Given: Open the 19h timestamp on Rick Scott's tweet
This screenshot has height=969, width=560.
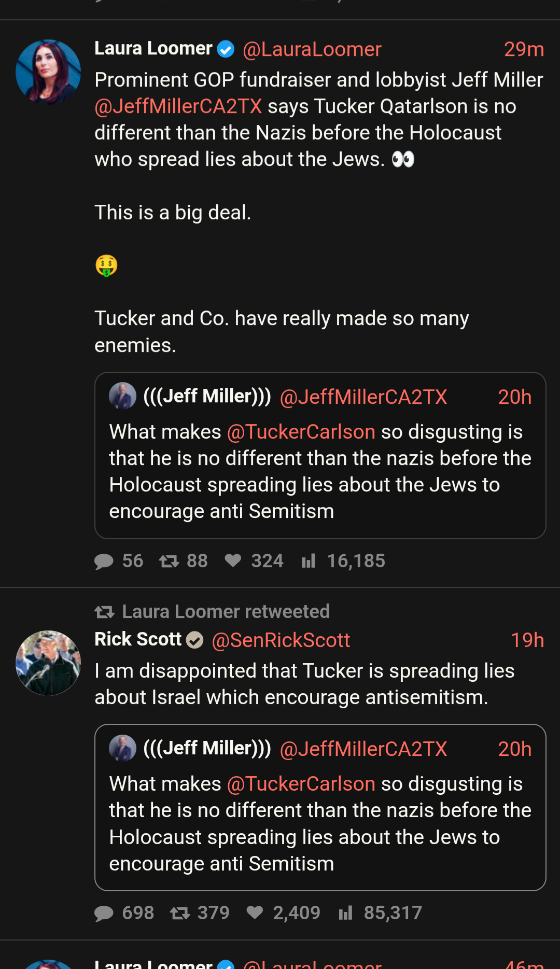Looking at the screenshot, I should pyautogui.click(x=527, y=640).
